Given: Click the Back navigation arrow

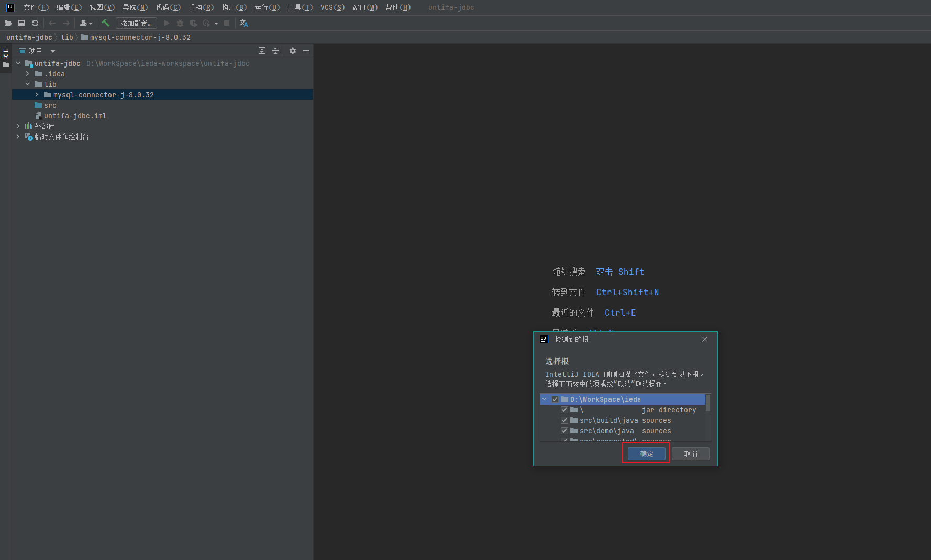Looking at the screenshot, I should point(52,23).
